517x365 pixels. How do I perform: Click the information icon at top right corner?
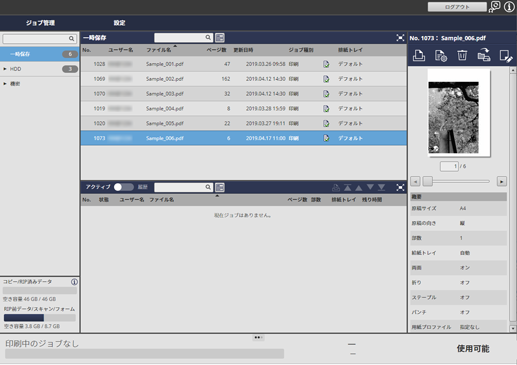pos(509,7)
